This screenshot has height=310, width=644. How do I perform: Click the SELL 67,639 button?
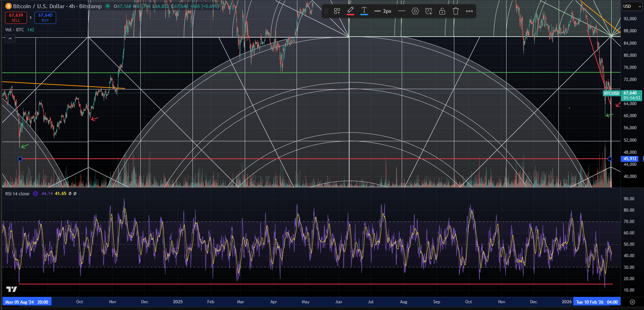(16, 17)
